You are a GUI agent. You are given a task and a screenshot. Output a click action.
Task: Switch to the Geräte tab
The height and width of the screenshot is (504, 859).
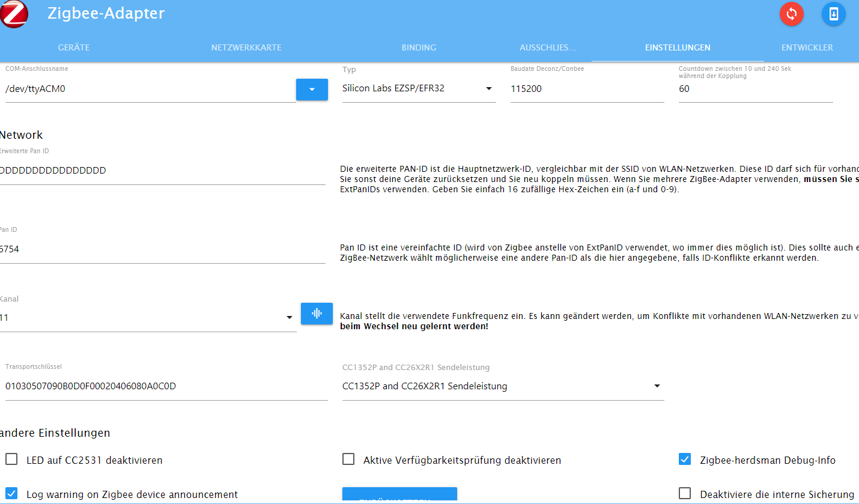74,47
